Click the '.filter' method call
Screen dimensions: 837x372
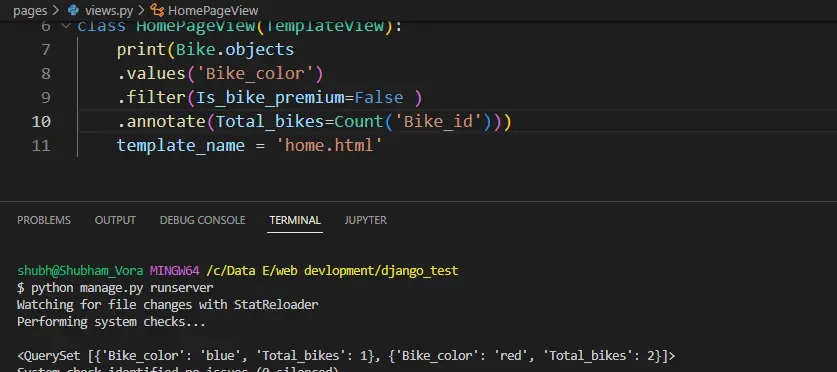coord(152,98)
